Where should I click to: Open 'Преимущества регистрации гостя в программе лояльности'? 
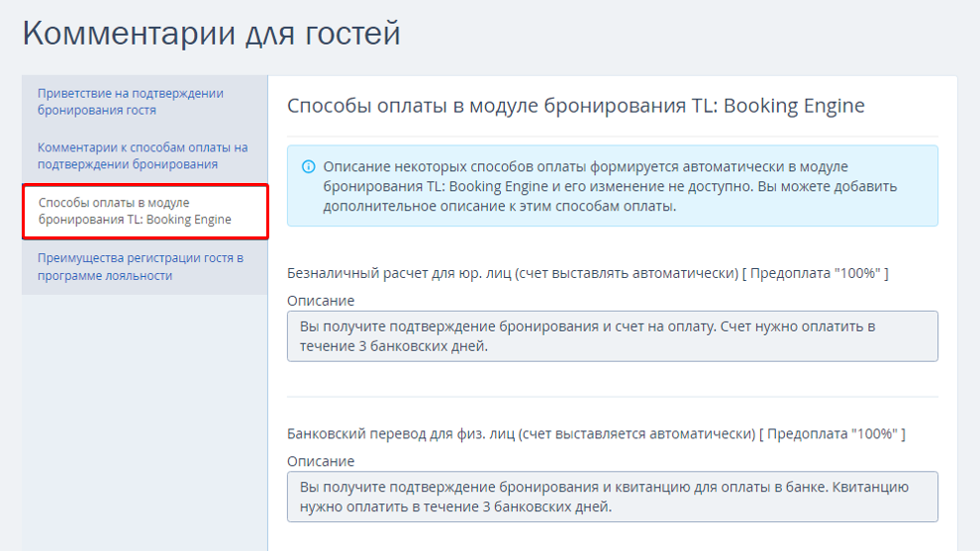pos(141,267)
